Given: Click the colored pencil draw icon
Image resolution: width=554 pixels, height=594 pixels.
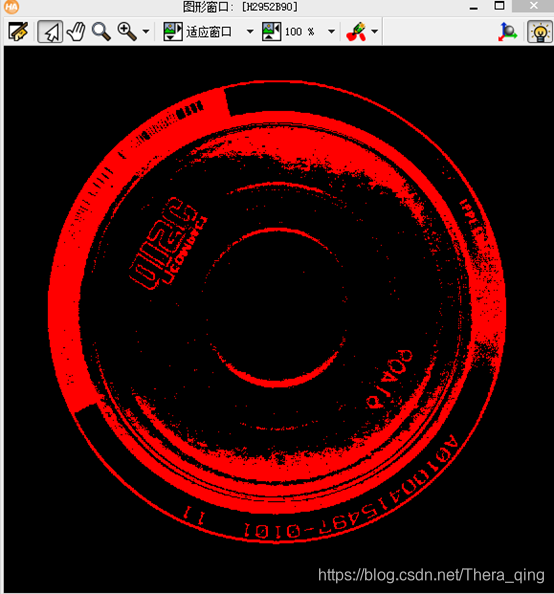Looking at the screenshot, I should tap(356, 31).
